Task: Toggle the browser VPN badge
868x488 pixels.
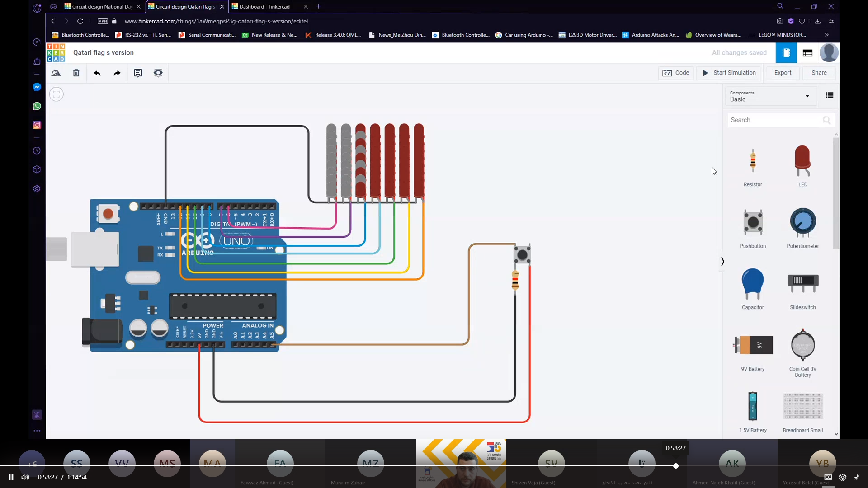Action: click(x=103, y=21)
